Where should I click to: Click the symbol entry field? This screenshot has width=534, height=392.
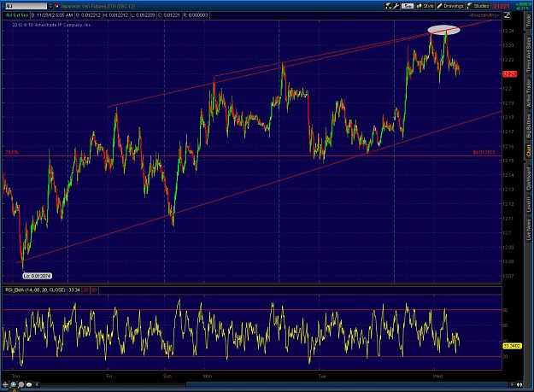pyautogui.click(x=26, y=6)
